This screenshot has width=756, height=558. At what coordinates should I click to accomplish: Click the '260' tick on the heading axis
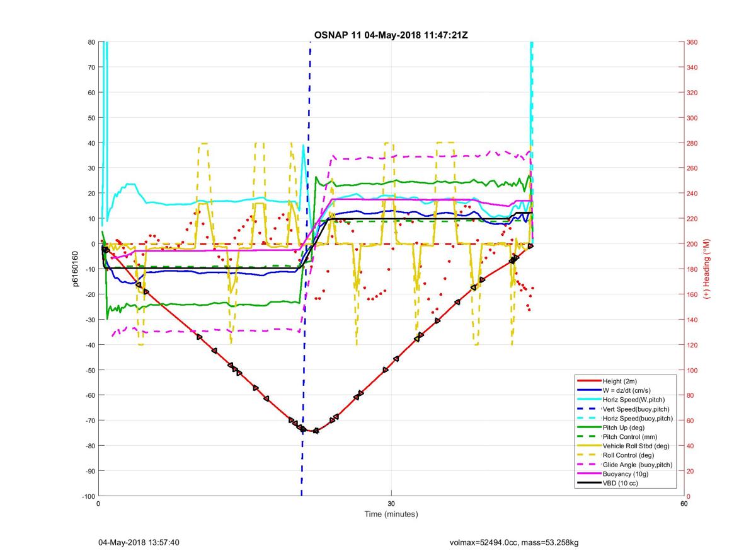694,168
